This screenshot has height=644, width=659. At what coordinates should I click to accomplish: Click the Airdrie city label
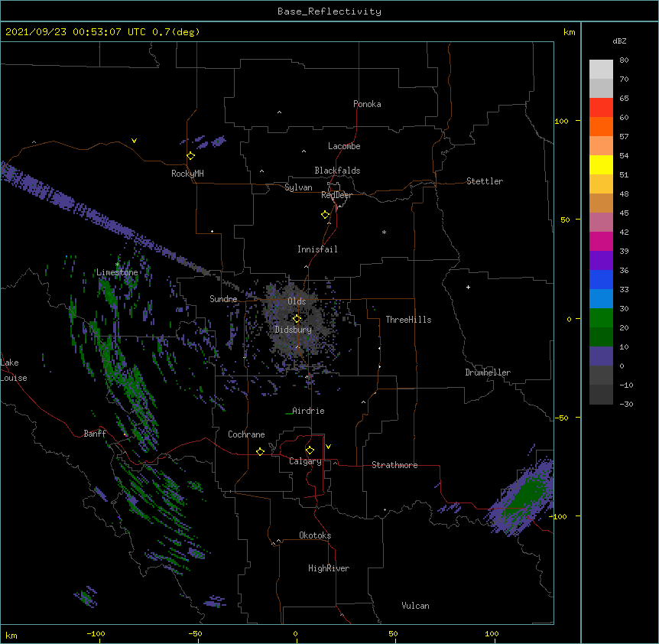[x=308, y=411]
